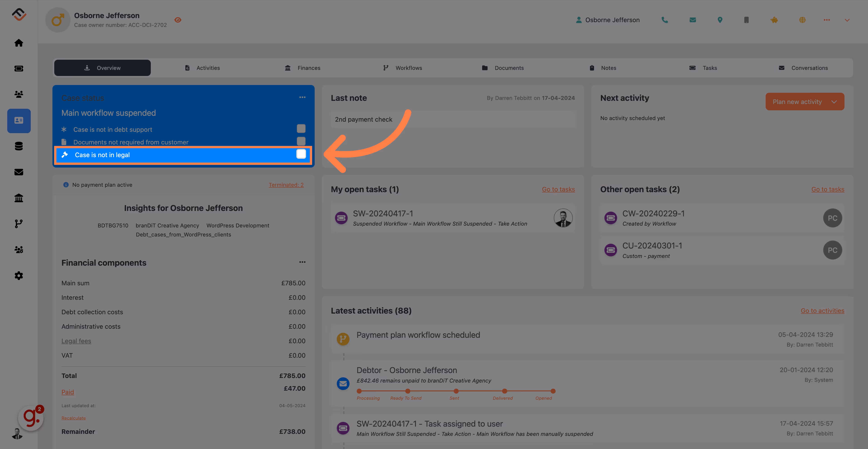Check the 'Case is not in legal' checkbox
This screenshot has width=868, height=449.
click(x=301, y=154)
